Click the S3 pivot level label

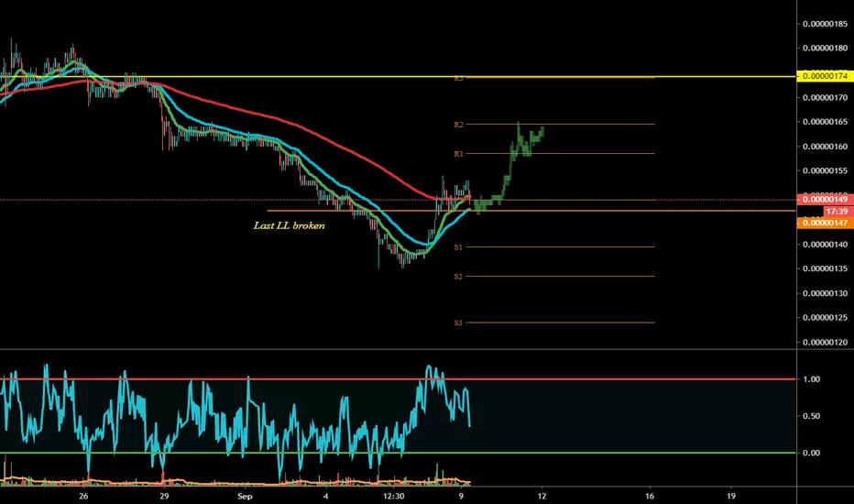pos(458,323)
